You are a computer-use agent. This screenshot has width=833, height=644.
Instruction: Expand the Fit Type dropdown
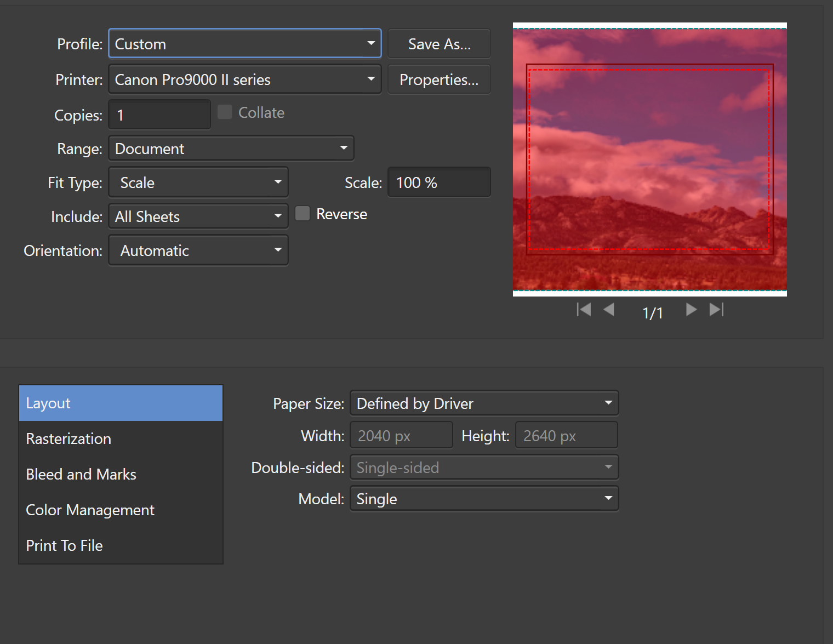click(x=198, y=183)
